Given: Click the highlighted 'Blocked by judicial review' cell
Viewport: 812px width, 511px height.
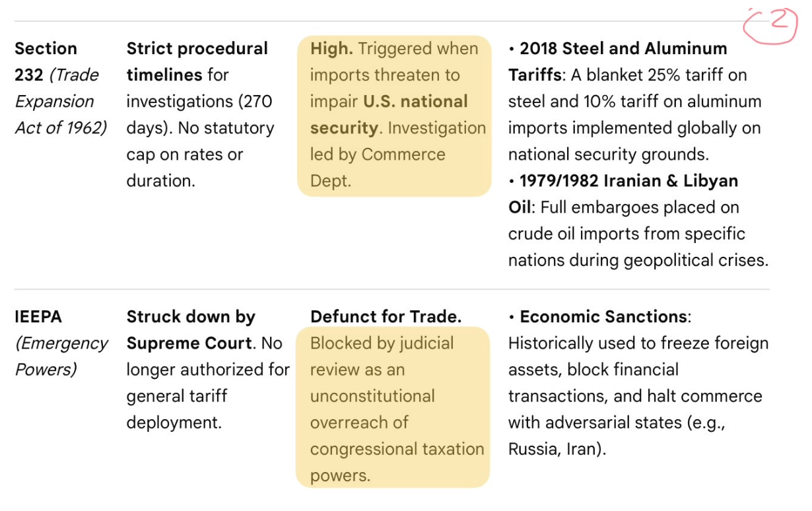Looking at the screenshot, I should click(x=393, y=407).
